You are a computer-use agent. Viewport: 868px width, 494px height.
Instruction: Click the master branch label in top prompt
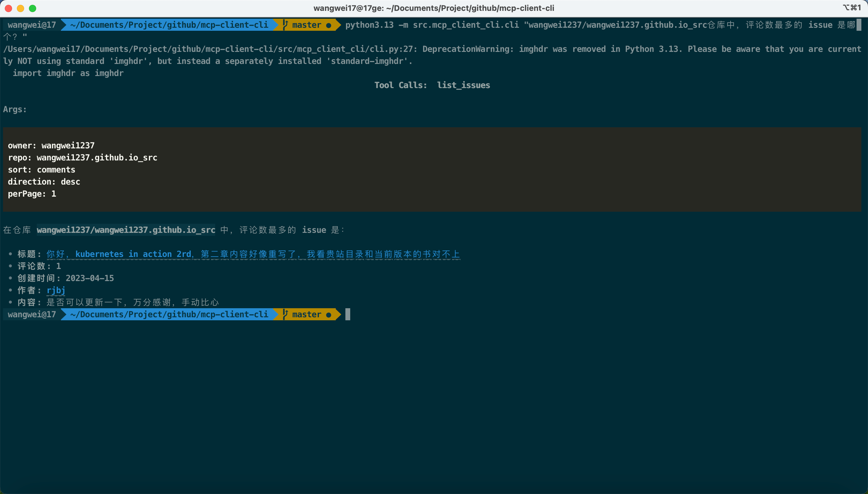307,25
